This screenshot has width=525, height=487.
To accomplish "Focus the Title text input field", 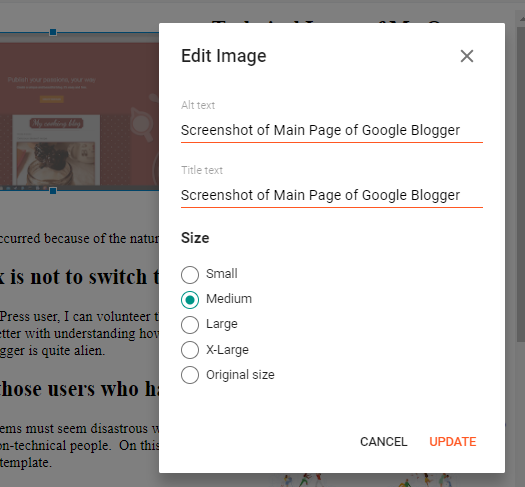I will pyautogui.click(x=331, y=195).
